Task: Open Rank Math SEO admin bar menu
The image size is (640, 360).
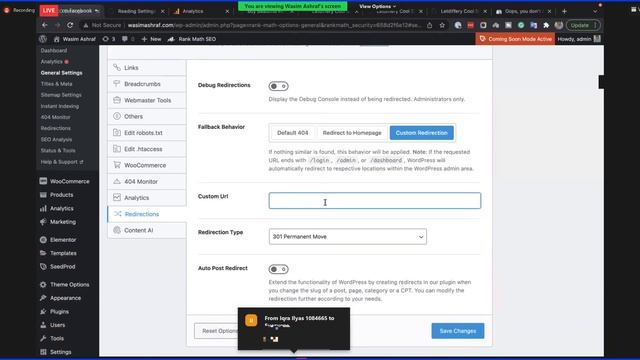Action: tap(192, 39)
